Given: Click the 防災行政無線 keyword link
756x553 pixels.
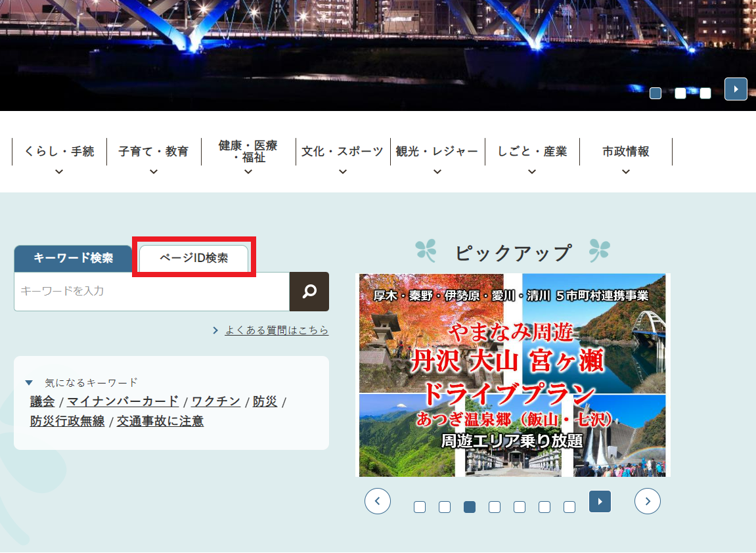Looking at the screenshot, I should [x=67, y=422].
